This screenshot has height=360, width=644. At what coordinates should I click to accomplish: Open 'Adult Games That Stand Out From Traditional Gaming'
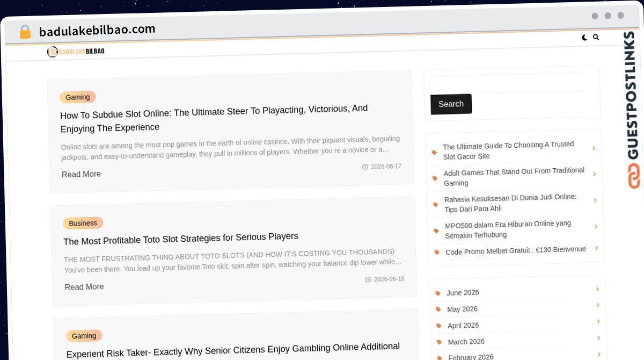[514, 177]
